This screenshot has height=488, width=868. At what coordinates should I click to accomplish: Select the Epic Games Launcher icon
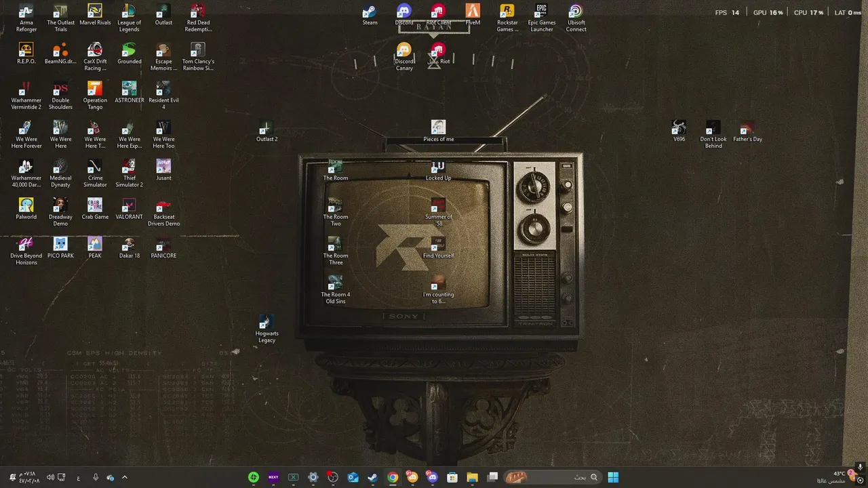(542, 18)
